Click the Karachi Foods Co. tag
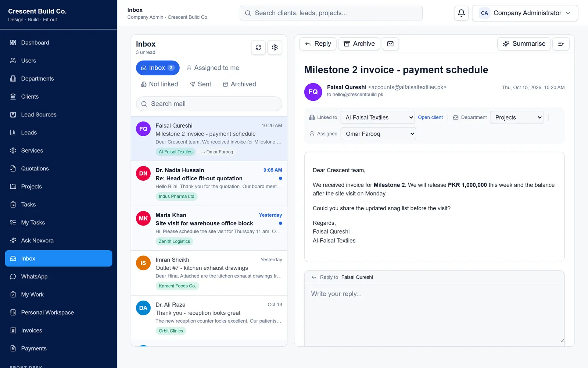Image resolution: width=588 pixels, height=368 pixels. (x=177, y=286)
